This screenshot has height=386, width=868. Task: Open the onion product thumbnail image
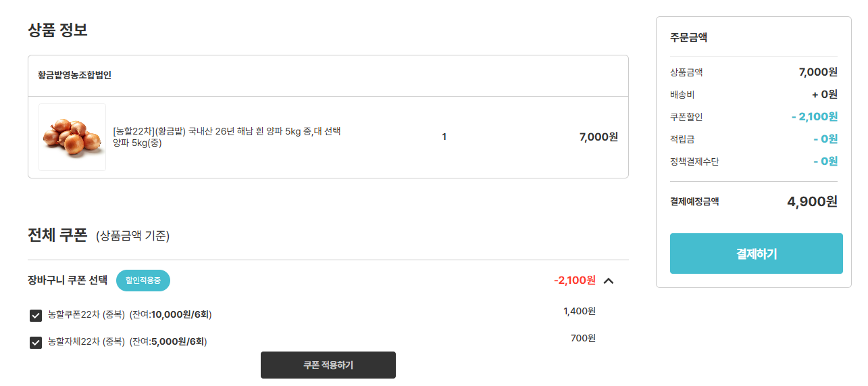pyautogui.click(x=72, y=137)
